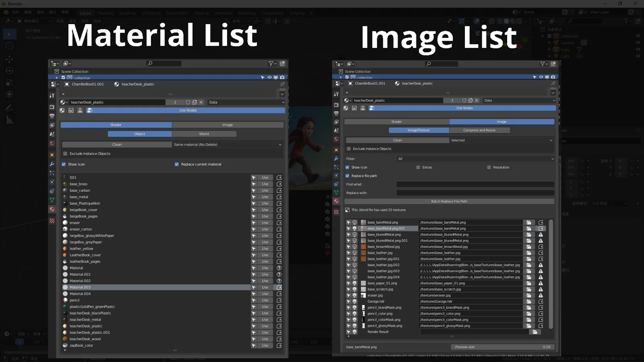Switch to the Compress and Resize tab
This screenshot has width=644, height=362.
pos(480,130)
